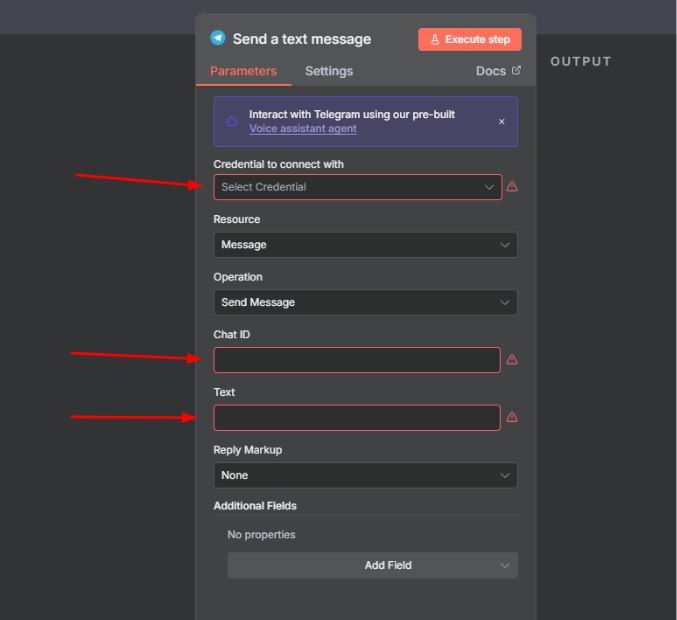Select the Parameters tab

coord(243,71)
